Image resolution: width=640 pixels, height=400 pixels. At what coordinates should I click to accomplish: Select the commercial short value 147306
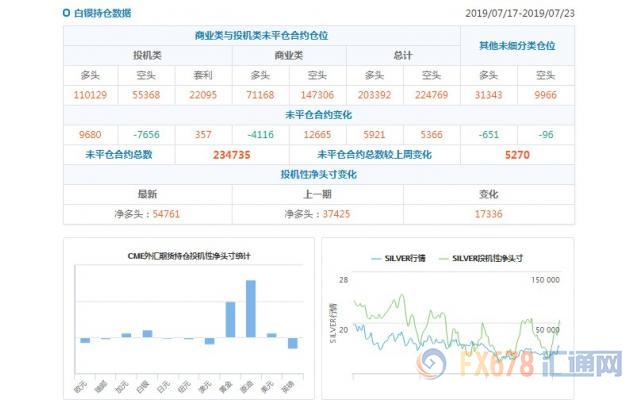click(x=318, y=95)
